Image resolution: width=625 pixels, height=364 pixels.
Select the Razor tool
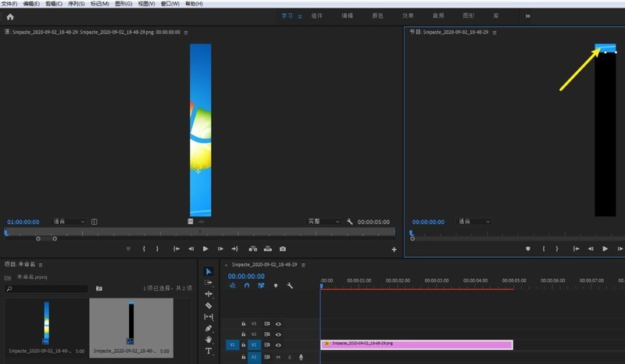(209, 305)
